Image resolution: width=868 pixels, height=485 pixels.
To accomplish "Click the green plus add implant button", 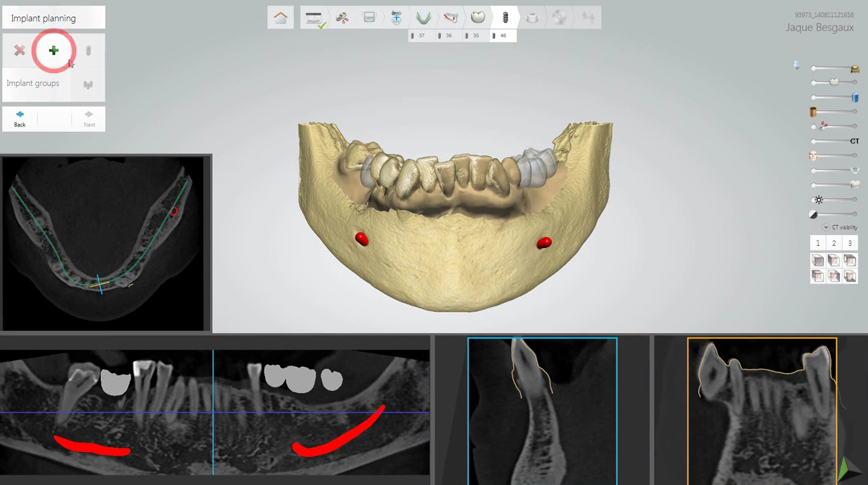I will (54, 50).
